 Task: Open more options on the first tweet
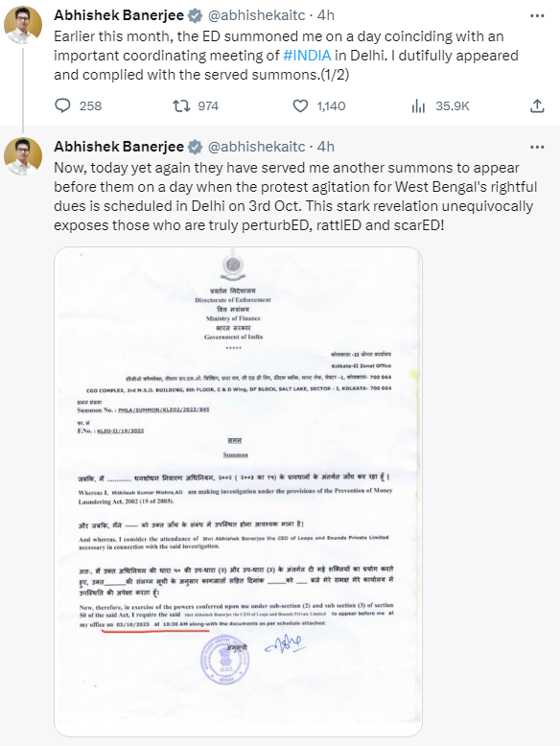tap(537, 15)
